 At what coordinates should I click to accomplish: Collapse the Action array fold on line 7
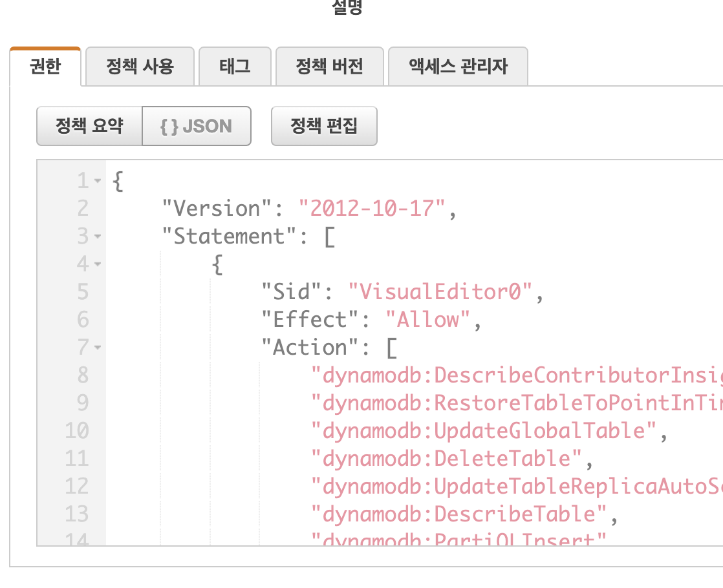pyautogui.click(x=98, y=348)
